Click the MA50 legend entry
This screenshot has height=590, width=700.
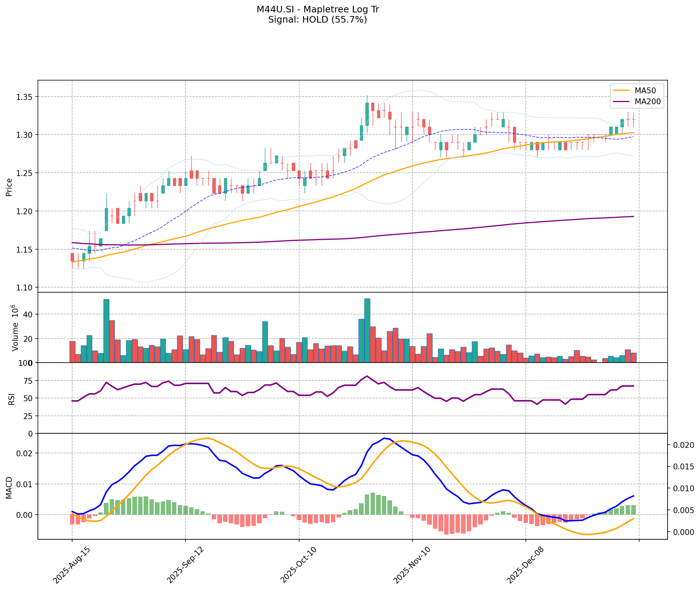click(645, 90)
